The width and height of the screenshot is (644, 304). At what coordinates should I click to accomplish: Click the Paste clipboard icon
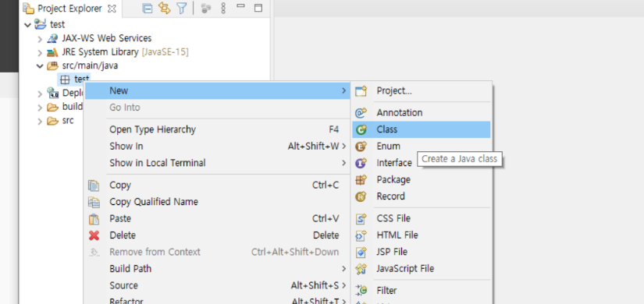(x=94, y=219)
